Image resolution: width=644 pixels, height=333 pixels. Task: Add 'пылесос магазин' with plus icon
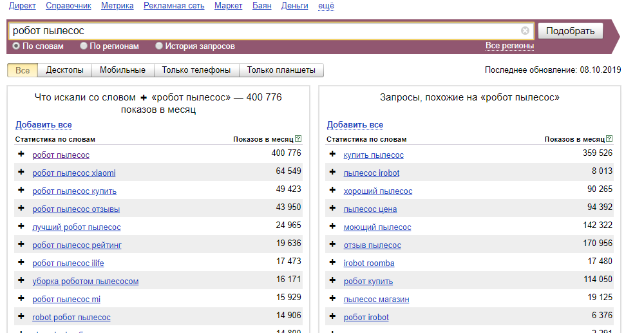pyautogui.click(x=333, y=298)
